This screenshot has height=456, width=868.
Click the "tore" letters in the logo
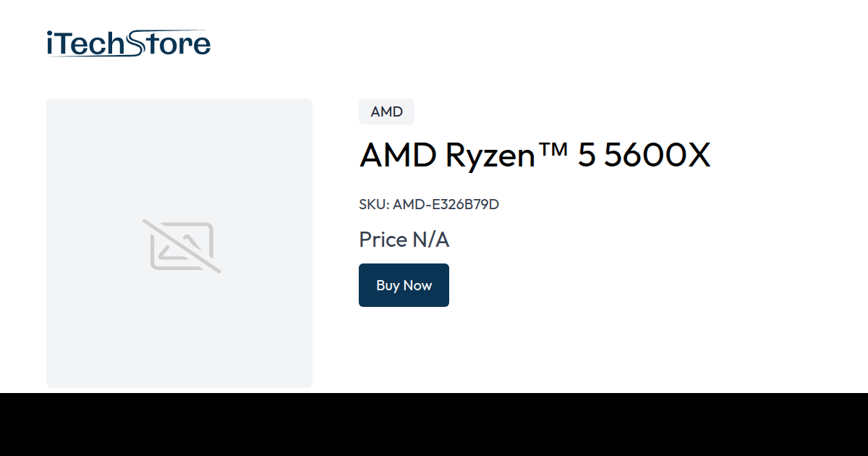tap(178, 44)
